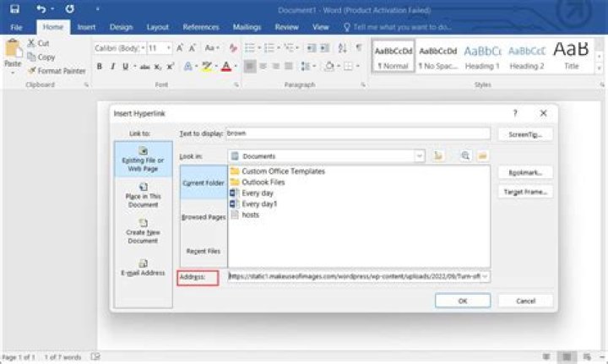This screenshot has width=608, height=364.
Task: Click the Line and Paragraph Spacing icon
Action: [306, 67]
